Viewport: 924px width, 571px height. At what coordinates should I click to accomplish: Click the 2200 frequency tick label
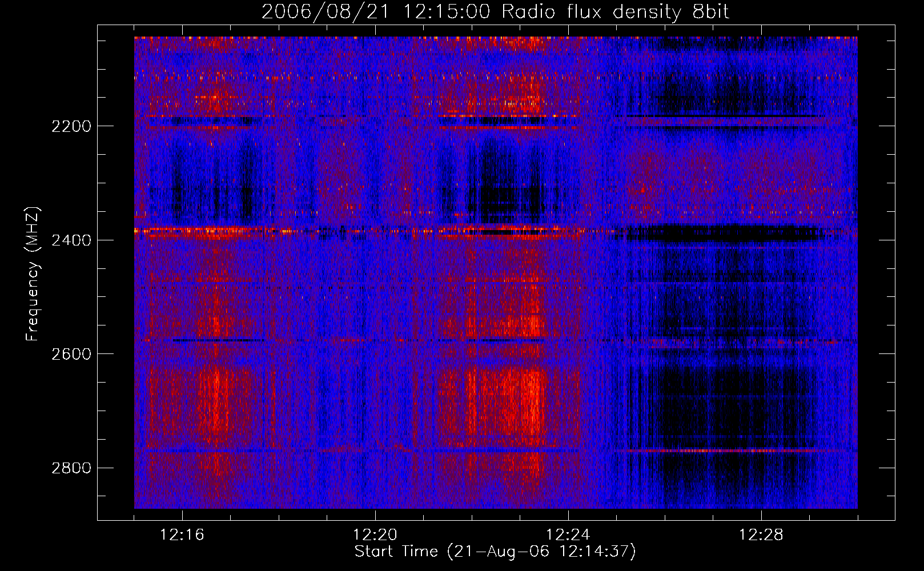point(71,126)
